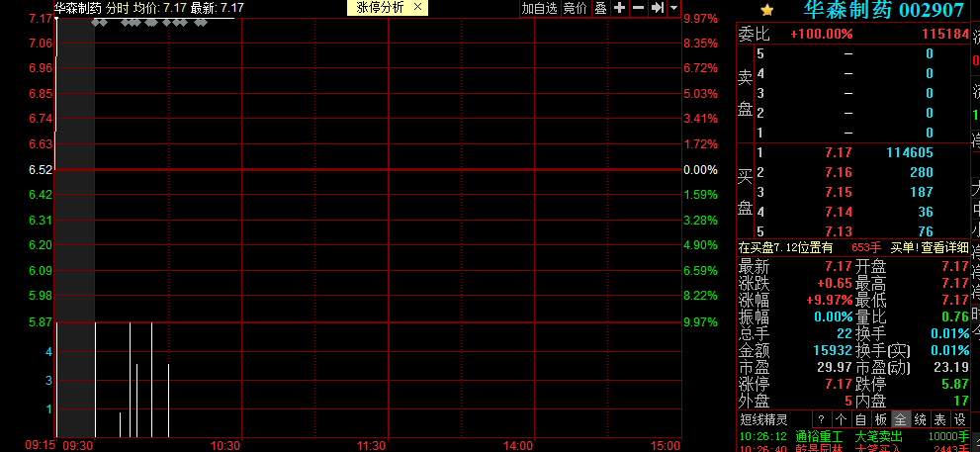Select the 板 filter in 短线精灵
Screen dimensions: 980x452
881,419
